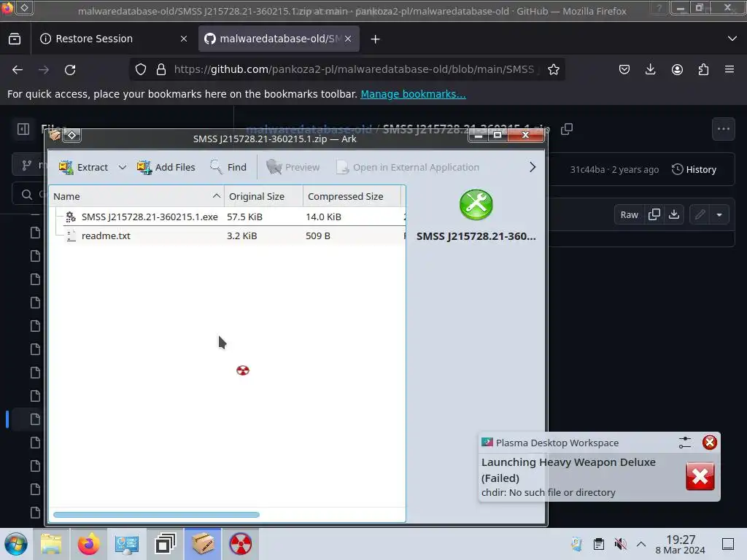The image size is (747, 560).
Task: Open a new Firefox tab
Action: (376, 39)
